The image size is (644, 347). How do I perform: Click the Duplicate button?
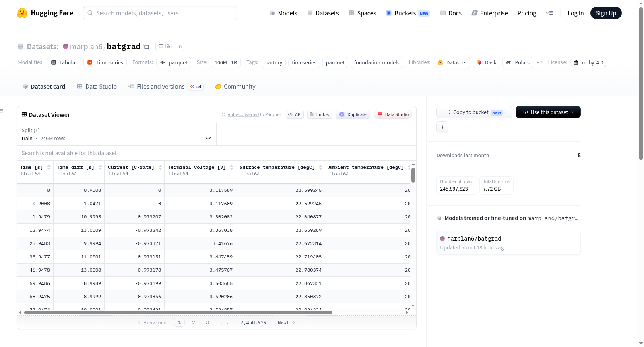point(353,114)
